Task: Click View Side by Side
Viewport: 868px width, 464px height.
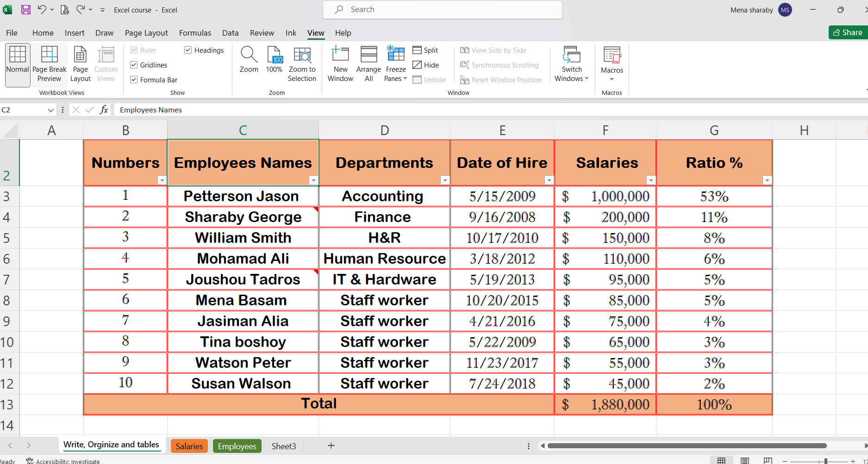Action: click(x=493, y=50)
